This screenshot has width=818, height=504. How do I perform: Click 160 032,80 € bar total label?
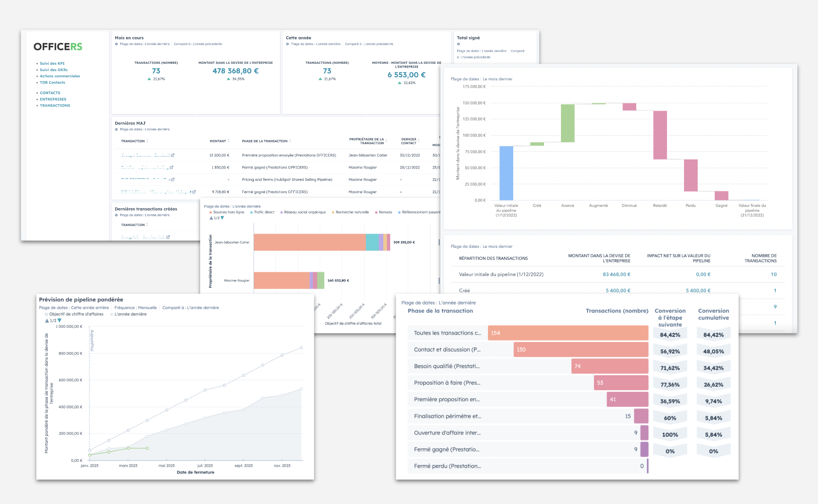(x=338, y=280)
